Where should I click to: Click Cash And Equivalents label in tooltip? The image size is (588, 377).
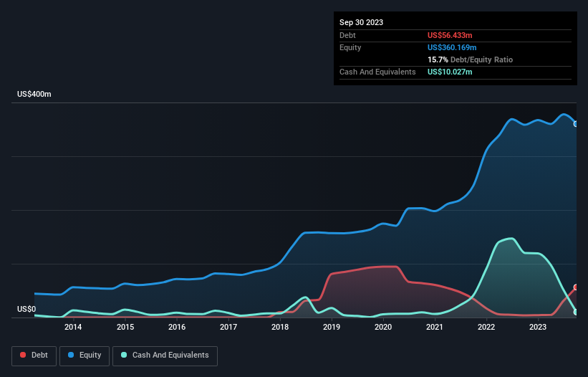[377, 72]
